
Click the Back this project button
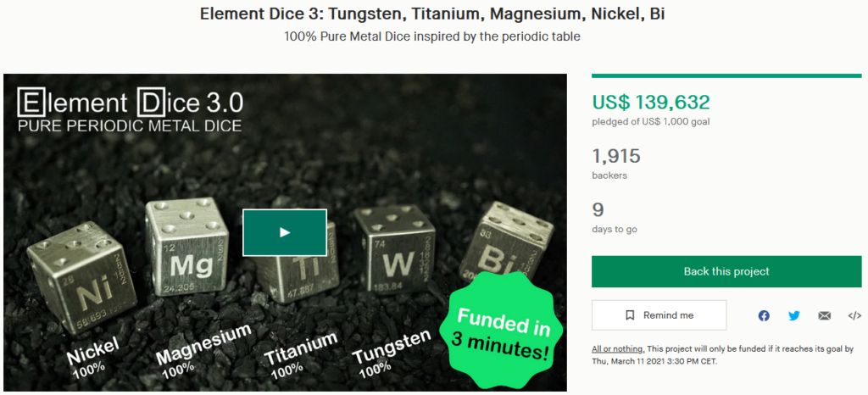click(726, 271)
